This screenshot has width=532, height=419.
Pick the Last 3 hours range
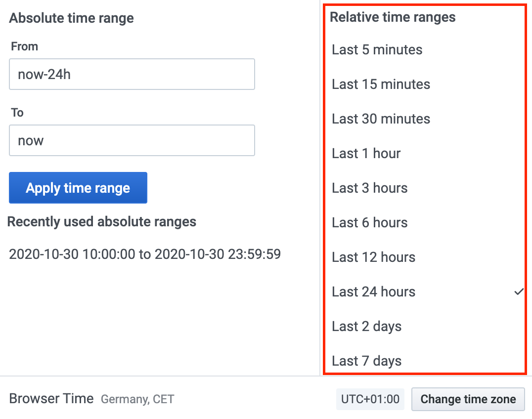[369, 188]
